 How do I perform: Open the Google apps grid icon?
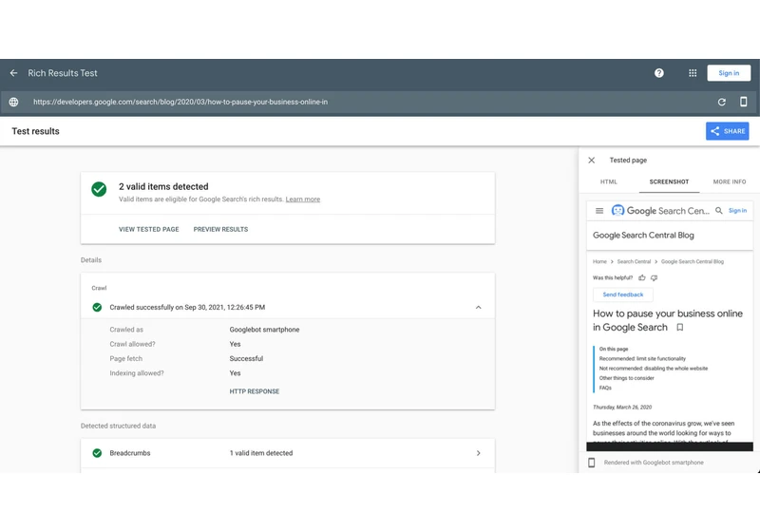[693, 73]
